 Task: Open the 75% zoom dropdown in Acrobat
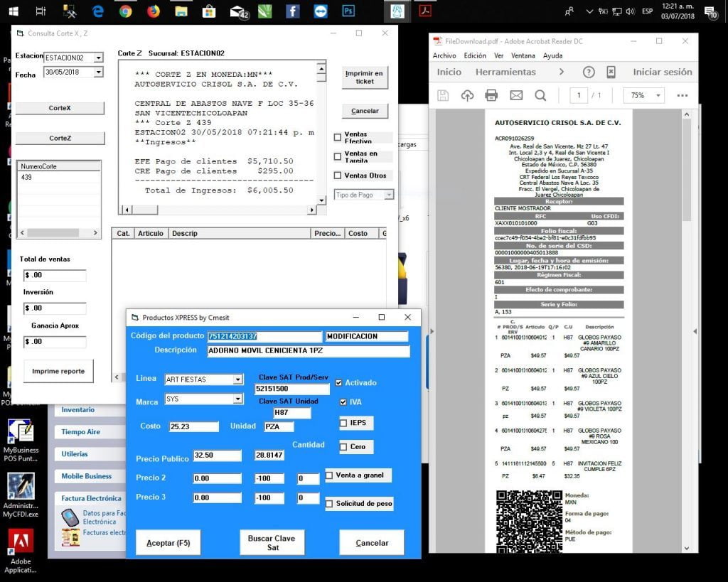tap(658, 96)
